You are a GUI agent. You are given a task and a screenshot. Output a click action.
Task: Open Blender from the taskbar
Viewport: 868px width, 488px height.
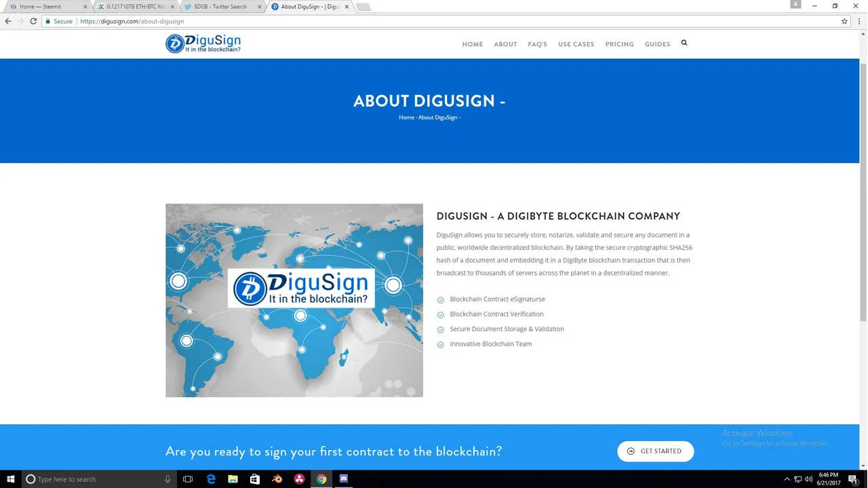pyautogui.click(x=277, y=479)
